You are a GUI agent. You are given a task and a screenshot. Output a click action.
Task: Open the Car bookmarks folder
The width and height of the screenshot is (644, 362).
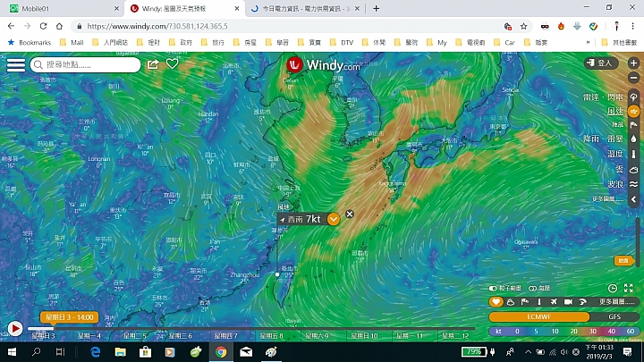[504, 42]
